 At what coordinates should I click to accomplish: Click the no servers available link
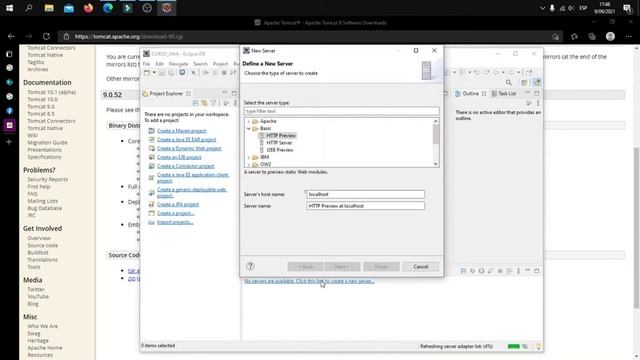[x=309, y=281]
